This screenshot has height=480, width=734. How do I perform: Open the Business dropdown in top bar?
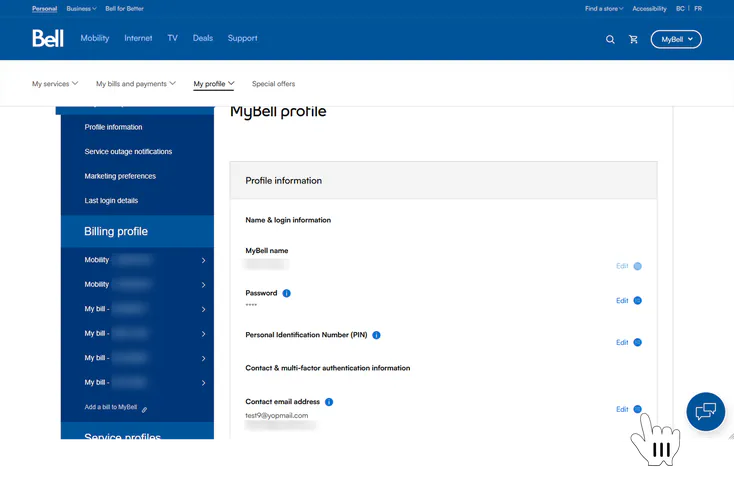click(81, 8)
